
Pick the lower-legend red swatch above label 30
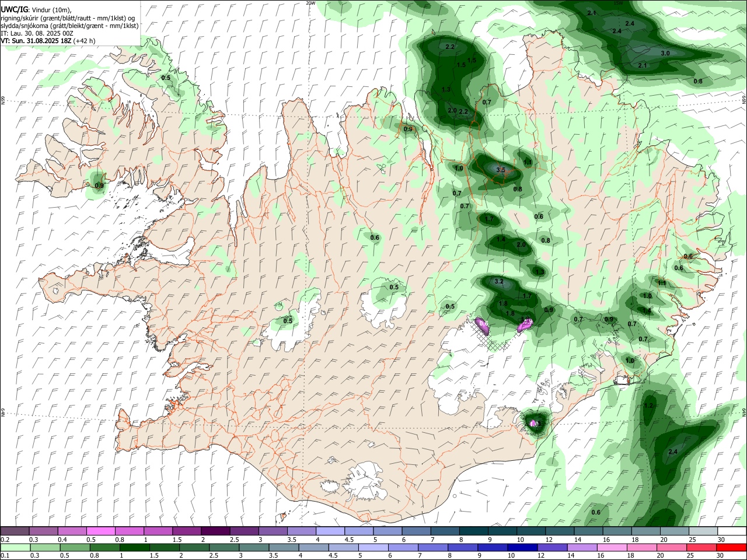(731, 547)
